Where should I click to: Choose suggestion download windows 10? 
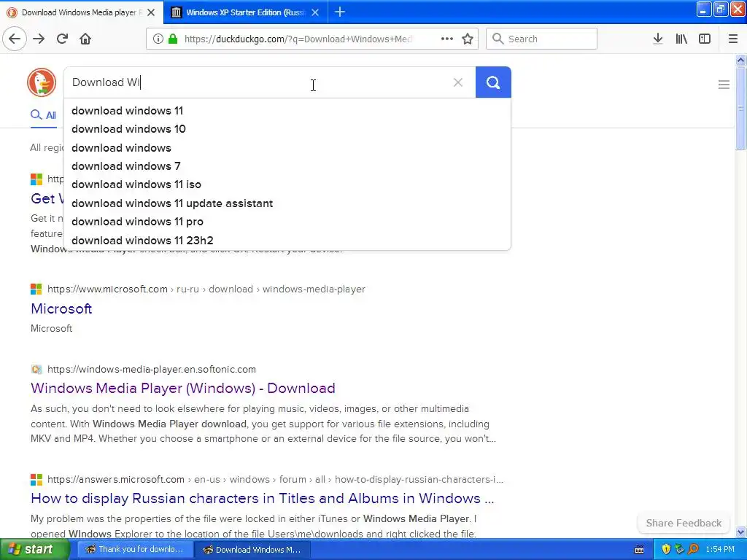(128, 129)
